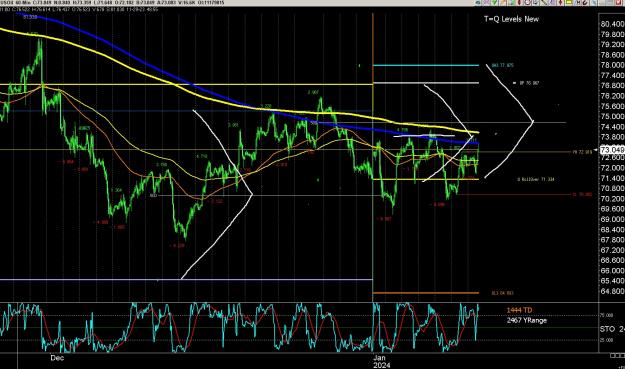Click the Rollover level label near 71.4

(x=536, y=180)
